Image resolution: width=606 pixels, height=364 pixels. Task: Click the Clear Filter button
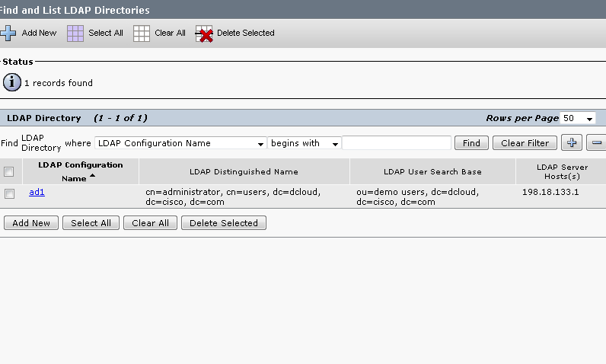coord(525,143)
